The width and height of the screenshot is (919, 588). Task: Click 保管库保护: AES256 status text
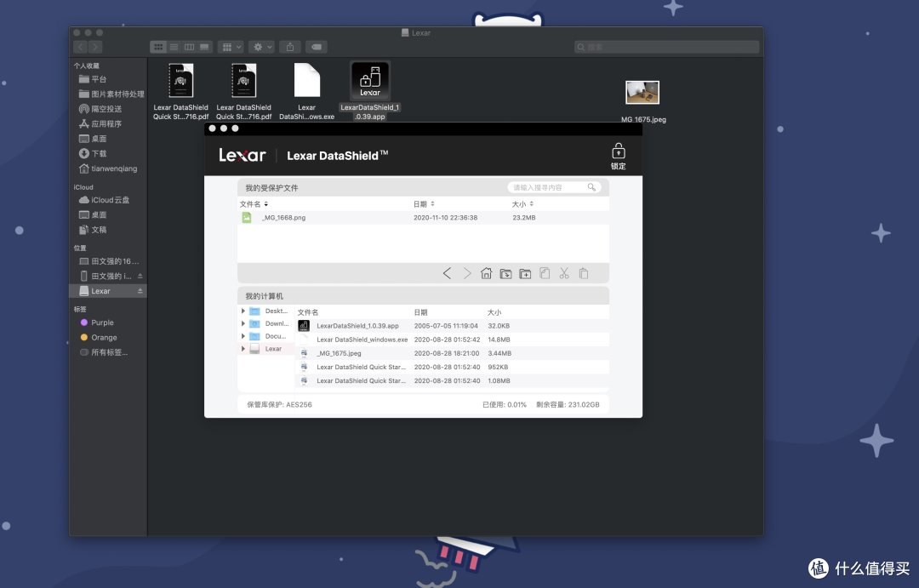tap(279, 404)
